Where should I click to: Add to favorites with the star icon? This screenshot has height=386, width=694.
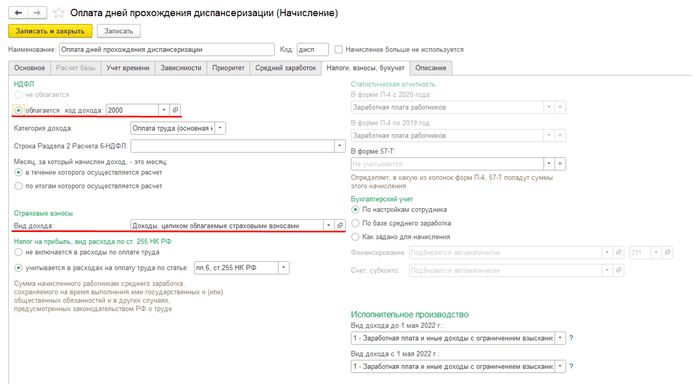click(59, 13)
